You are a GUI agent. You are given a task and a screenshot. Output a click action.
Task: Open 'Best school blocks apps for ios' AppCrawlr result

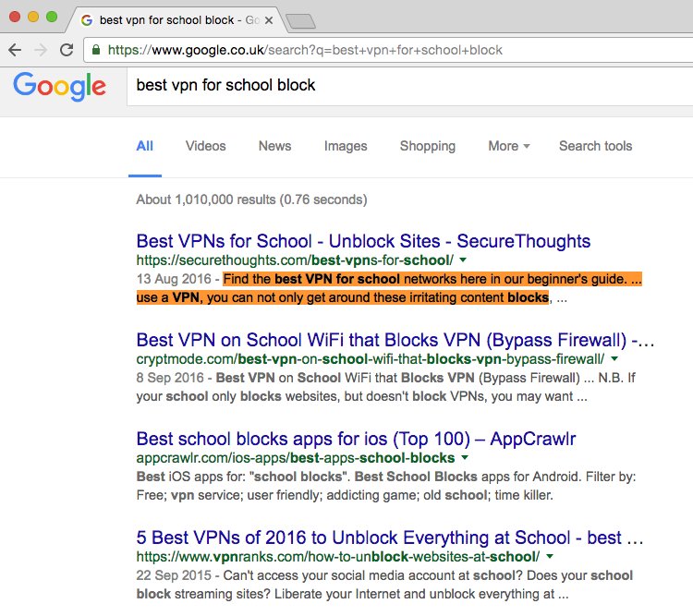[x=356, y=440]
